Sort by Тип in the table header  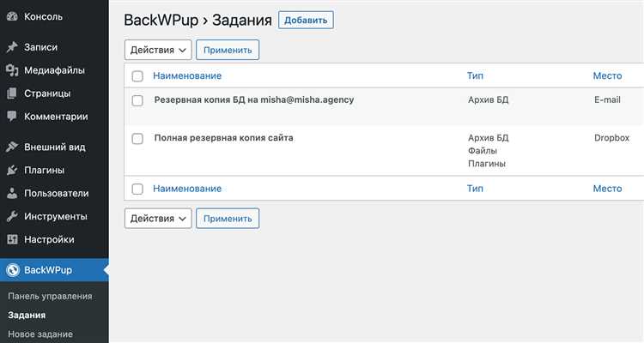tap(475, 76)
